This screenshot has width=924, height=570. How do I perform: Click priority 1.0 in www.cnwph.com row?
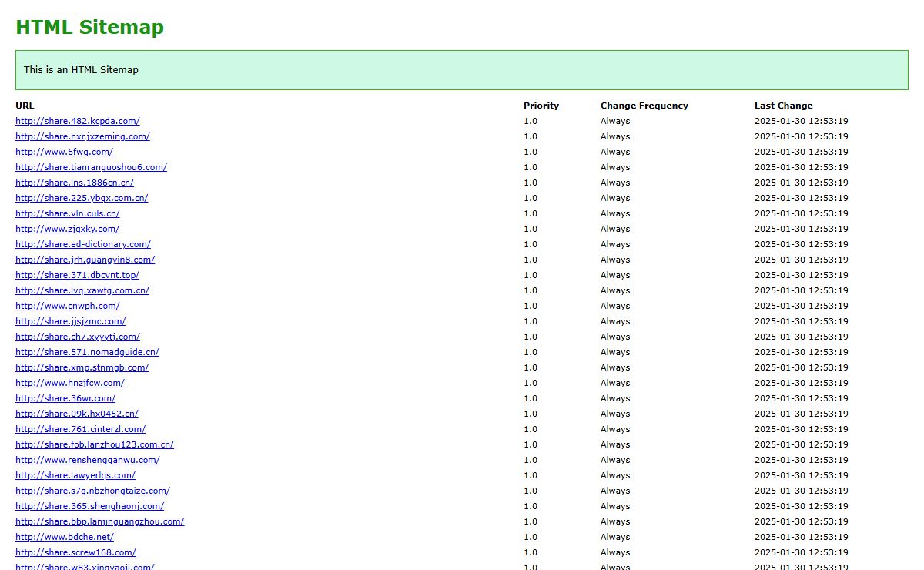point(531,306)
